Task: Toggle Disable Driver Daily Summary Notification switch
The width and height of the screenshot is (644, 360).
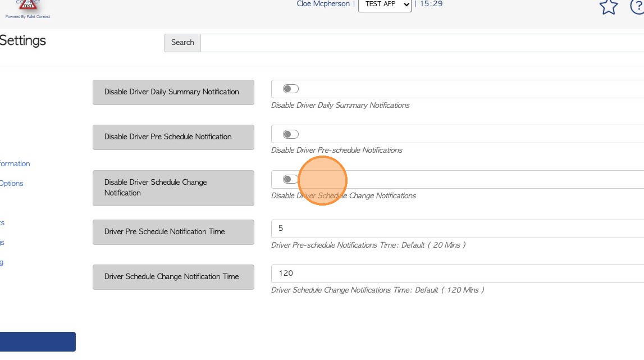Action: [290, 89]
